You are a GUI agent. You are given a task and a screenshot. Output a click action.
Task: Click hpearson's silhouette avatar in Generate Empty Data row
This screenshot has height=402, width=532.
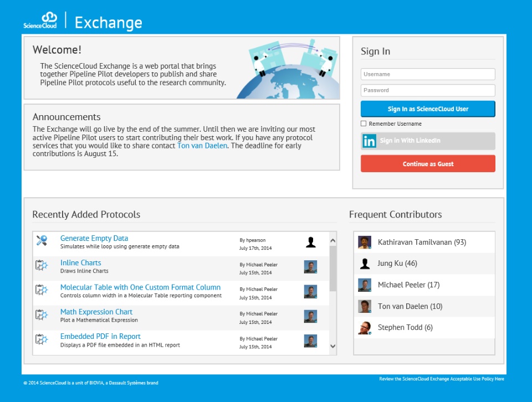(x=311, y=242)
